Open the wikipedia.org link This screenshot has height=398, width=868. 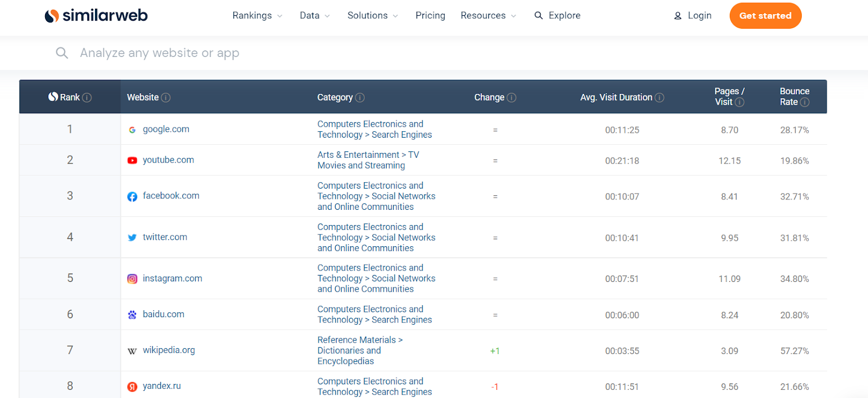pos(169,350)
